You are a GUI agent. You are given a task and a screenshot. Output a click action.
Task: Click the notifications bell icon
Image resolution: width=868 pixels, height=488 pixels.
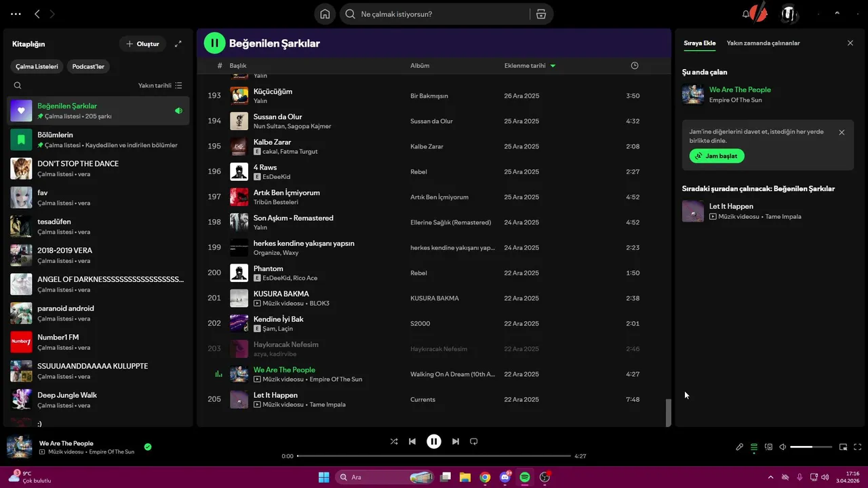(746, 14)
